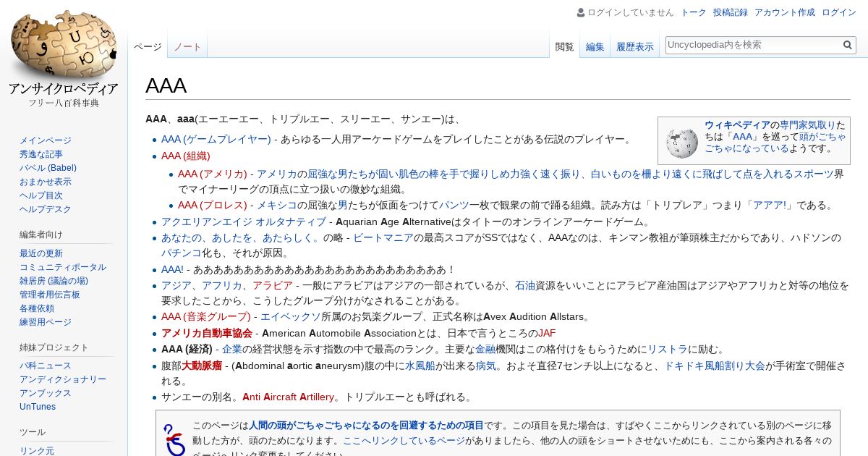Open red link AAA (音楽グループ)

click(x=206, y=316)
